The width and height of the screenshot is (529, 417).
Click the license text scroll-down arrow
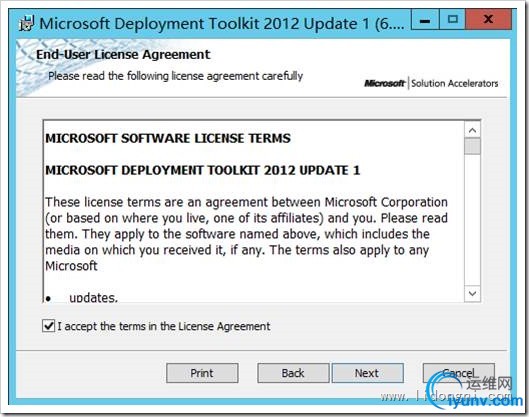click(x=472, y=293)
